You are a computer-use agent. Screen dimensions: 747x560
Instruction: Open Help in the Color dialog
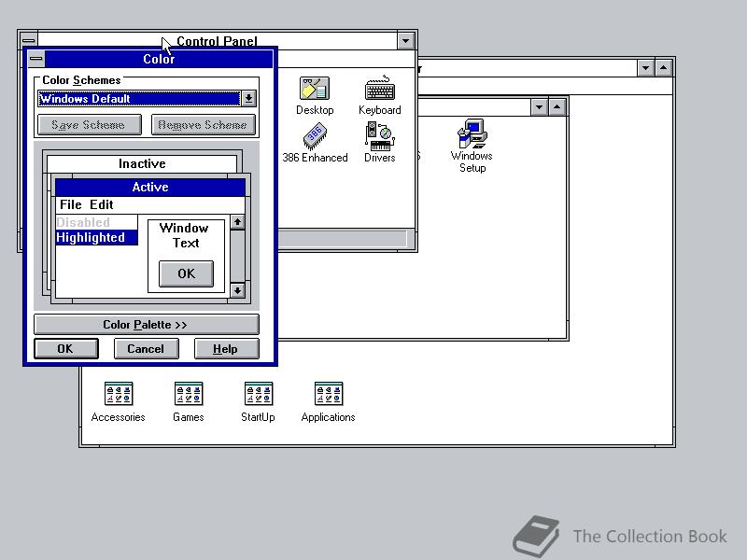[226, 349]
